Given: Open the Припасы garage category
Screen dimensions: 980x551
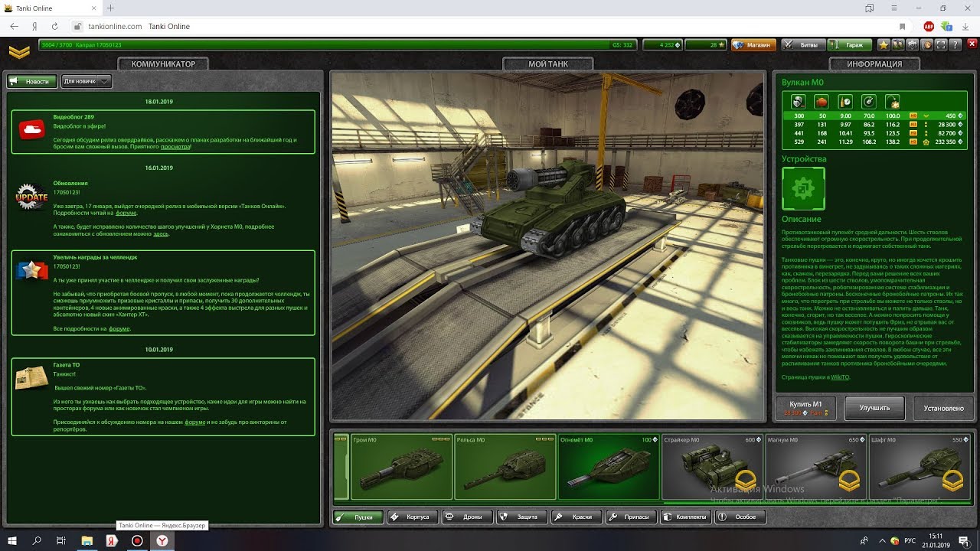Looking at the screenshot, I should [631, 517].
